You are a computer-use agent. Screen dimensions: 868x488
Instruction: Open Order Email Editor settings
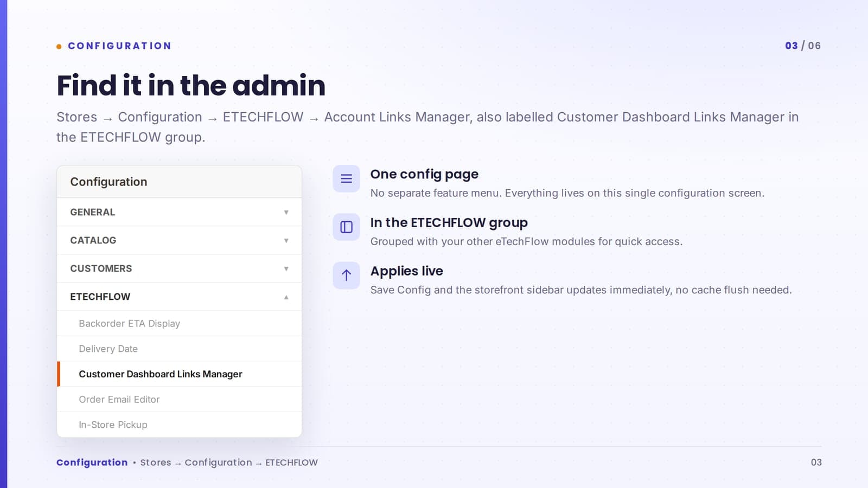(x=179, y=400)
